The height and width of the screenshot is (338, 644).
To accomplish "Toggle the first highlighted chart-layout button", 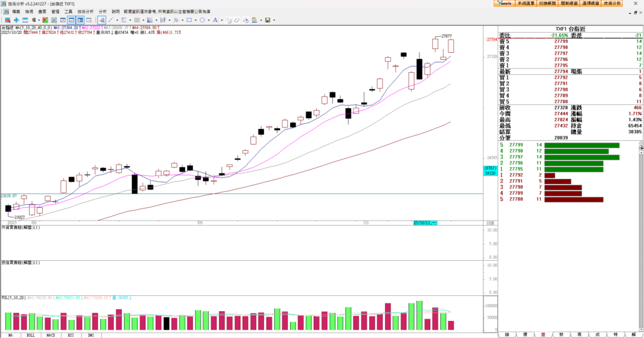I will click(71, 20).
